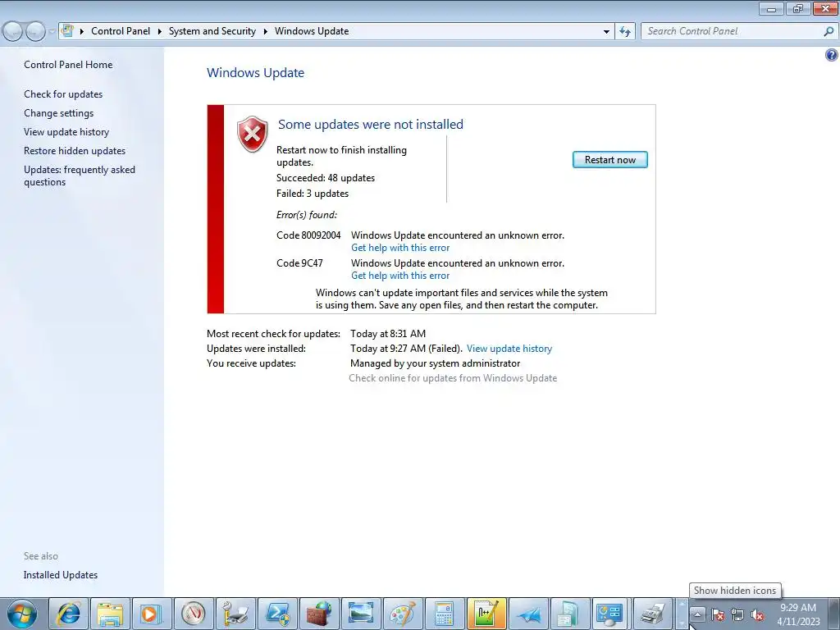Click the network tray icon
The image size is (840, 630).
[x=737, y=614]
